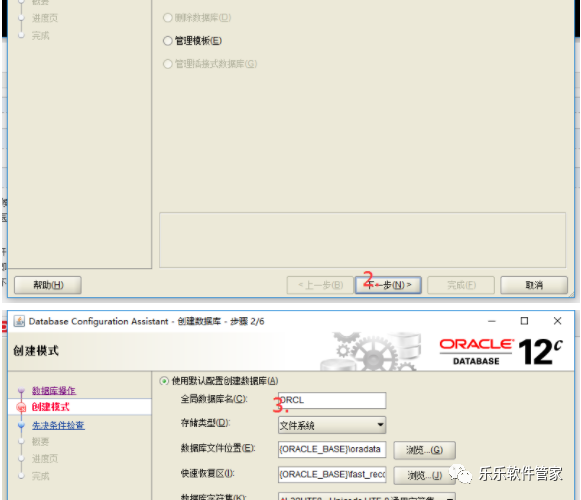
Task: Click the 创建模式 page heading
Action: [x=36, y=350]
